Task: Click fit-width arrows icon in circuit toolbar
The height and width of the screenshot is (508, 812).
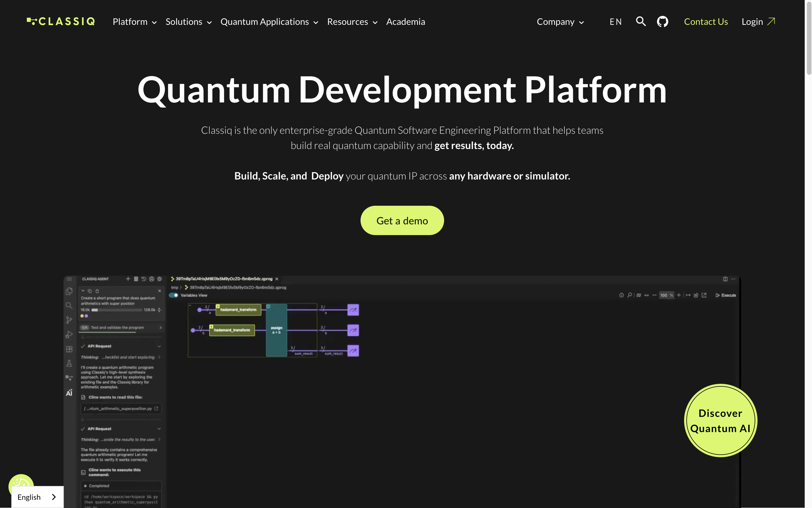Action: coord(646,295)
